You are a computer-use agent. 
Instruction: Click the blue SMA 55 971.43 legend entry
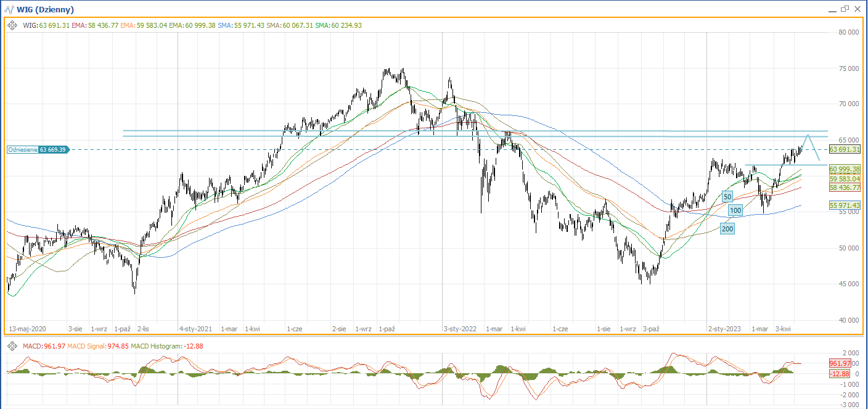[x=241, y=25]
